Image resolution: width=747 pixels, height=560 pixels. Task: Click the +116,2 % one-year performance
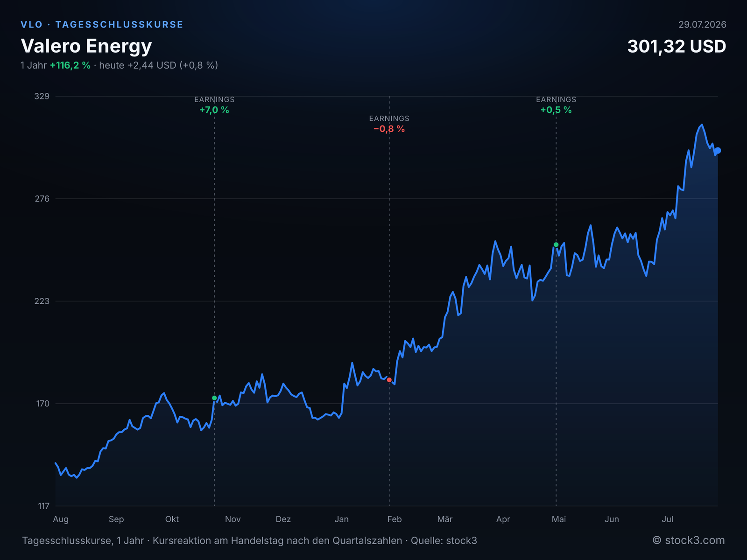click(70, 65)
